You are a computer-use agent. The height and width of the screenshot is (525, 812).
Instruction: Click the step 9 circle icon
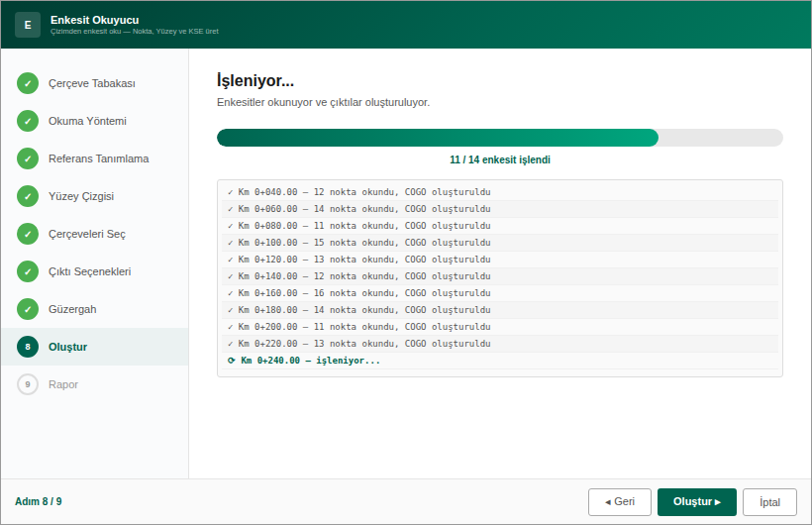pos(28,384)
